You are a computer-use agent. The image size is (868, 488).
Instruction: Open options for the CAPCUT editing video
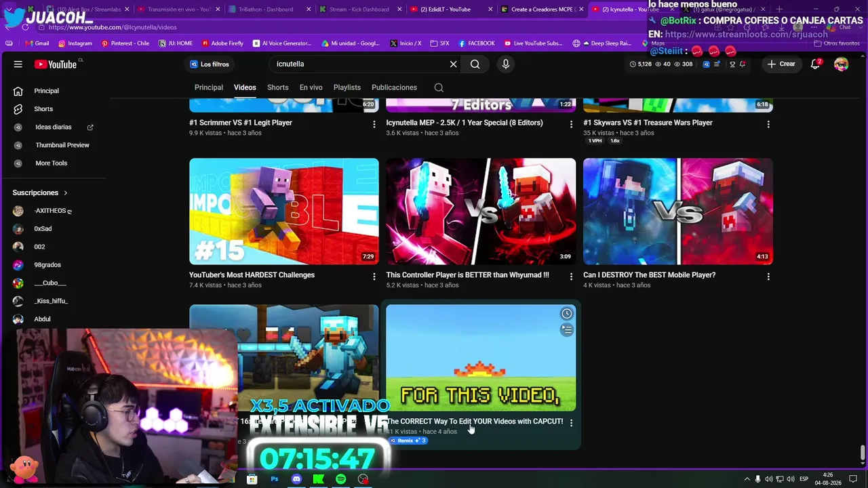coord(571,423)
